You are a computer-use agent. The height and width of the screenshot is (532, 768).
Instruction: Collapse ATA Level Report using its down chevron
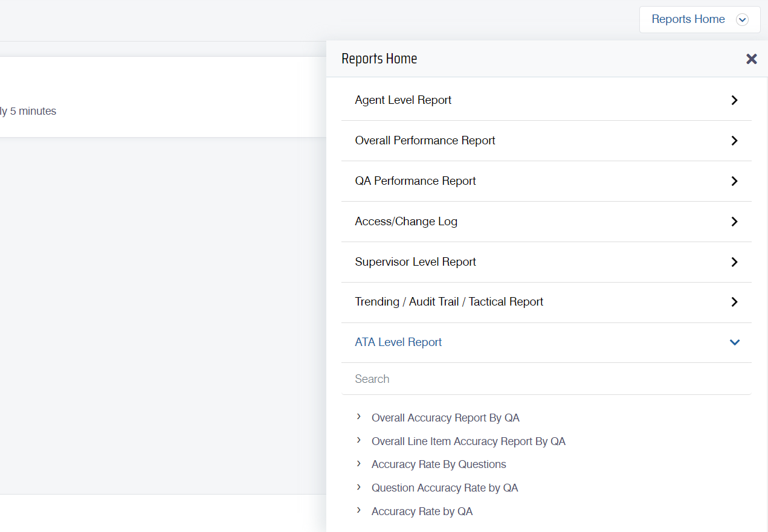click(x=735, y=342)
